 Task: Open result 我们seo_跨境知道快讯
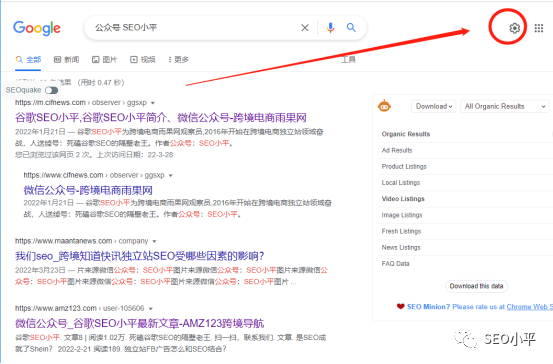(x=140, y=256)
